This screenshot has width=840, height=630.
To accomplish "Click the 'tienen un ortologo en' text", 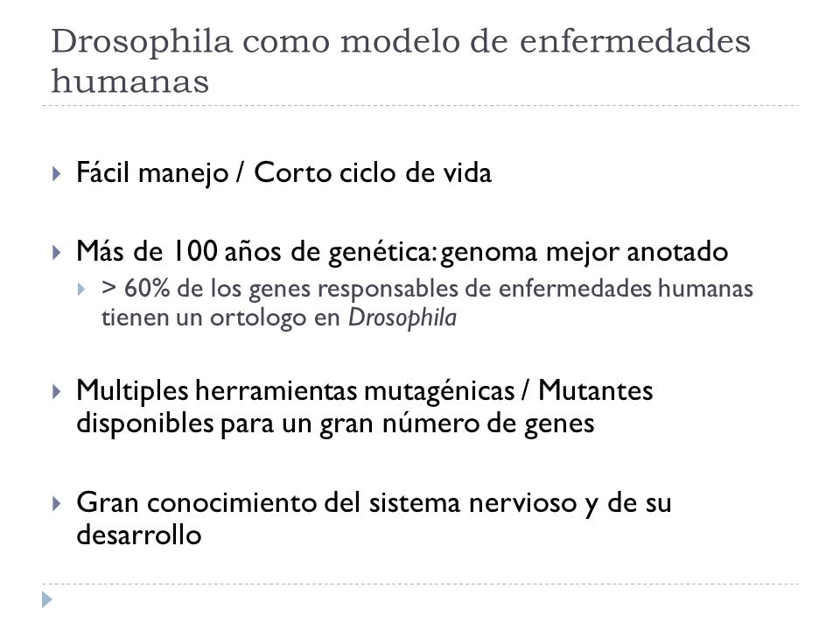I will [221, 318].
